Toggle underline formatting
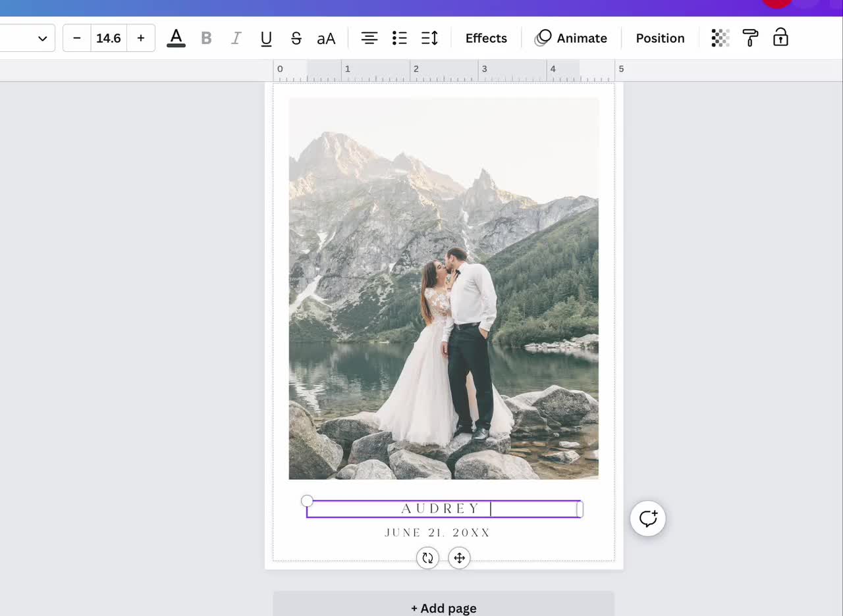 click(x=266, y=38)
